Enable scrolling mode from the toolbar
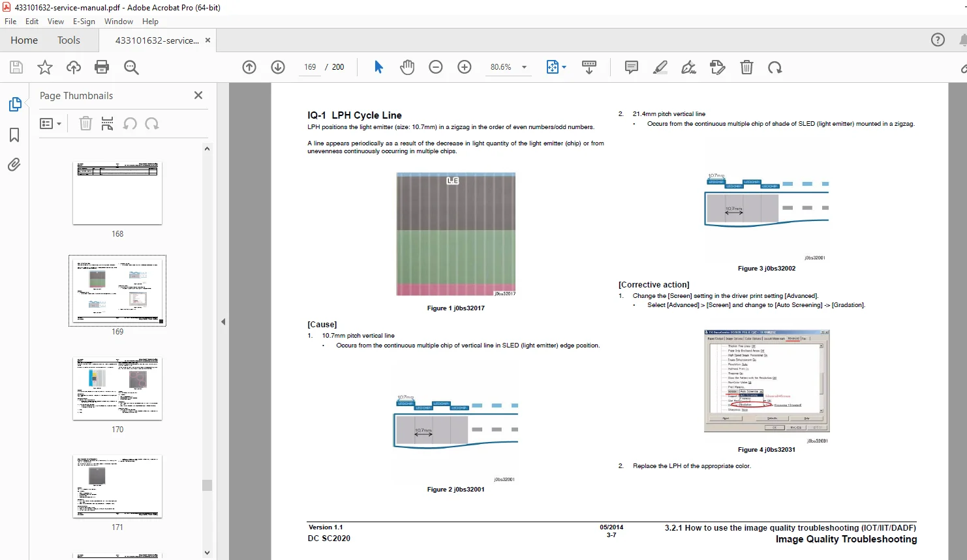The image size is (967, 560). tap(589, 67)
